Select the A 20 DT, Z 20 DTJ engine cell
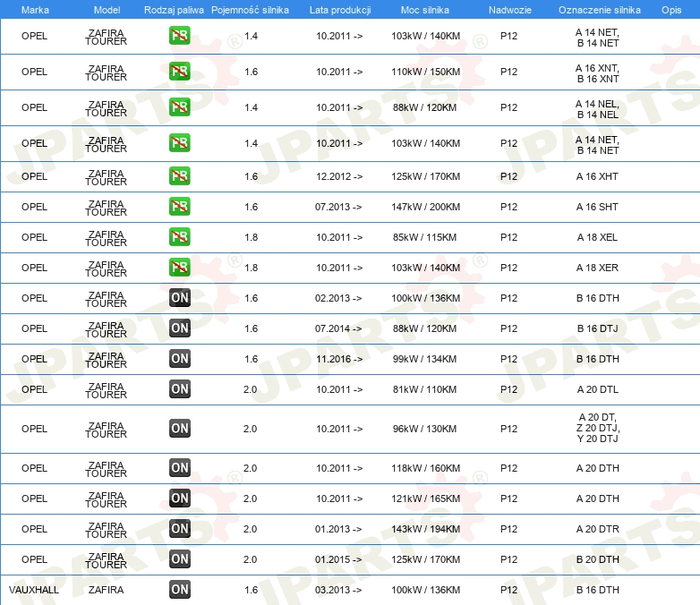The image size is (700, 605). (598, 428)
